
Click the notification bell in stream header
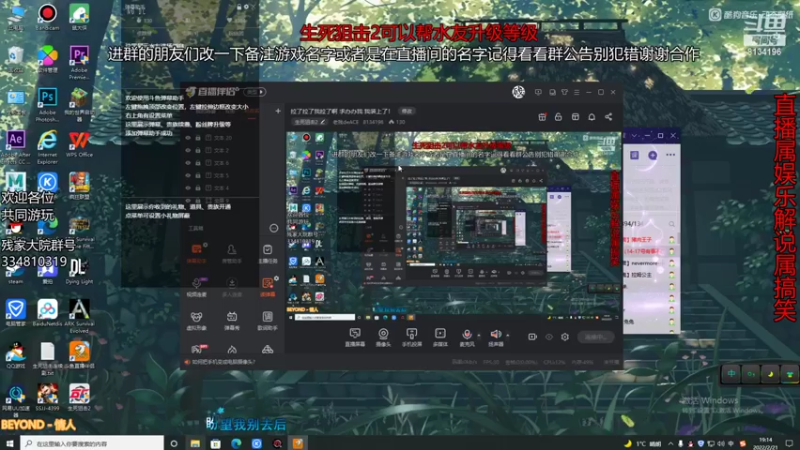click(592, 117)
